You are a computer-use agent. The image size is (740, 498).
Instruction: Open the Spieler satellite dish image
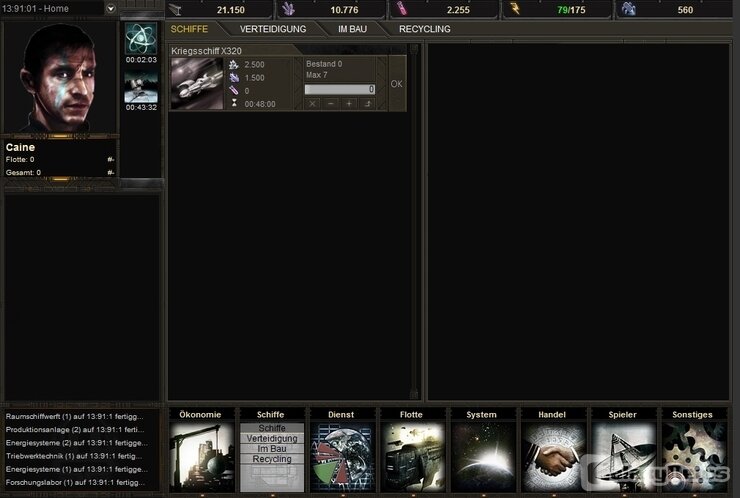pyautogui.click(x=623, y=457)
